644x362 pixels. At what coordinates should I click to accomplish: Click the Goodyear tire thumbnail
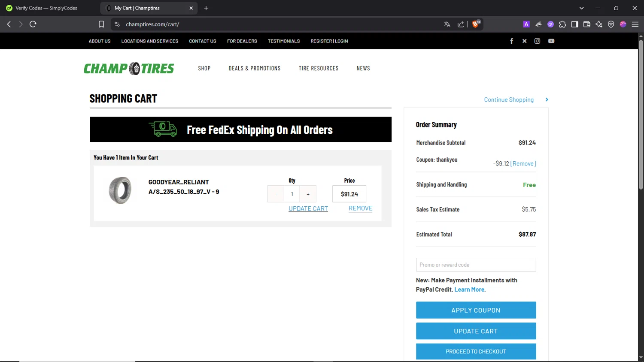(120, 190)
